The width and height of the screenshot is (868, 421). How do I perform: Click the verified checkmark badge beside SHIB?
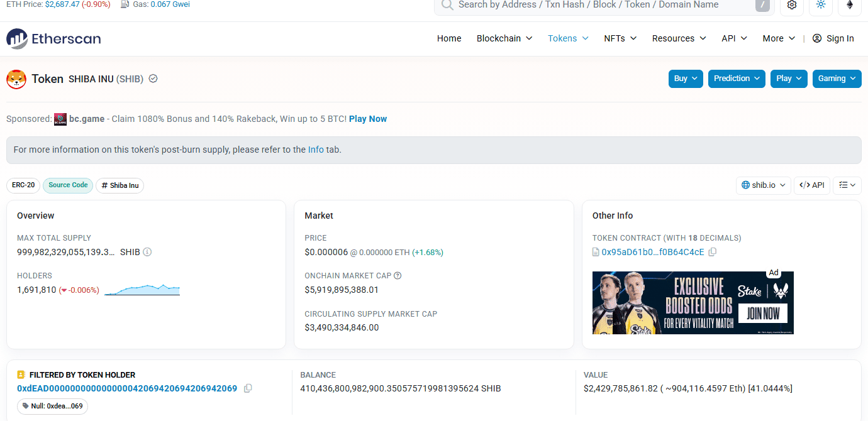click(153, 79)
